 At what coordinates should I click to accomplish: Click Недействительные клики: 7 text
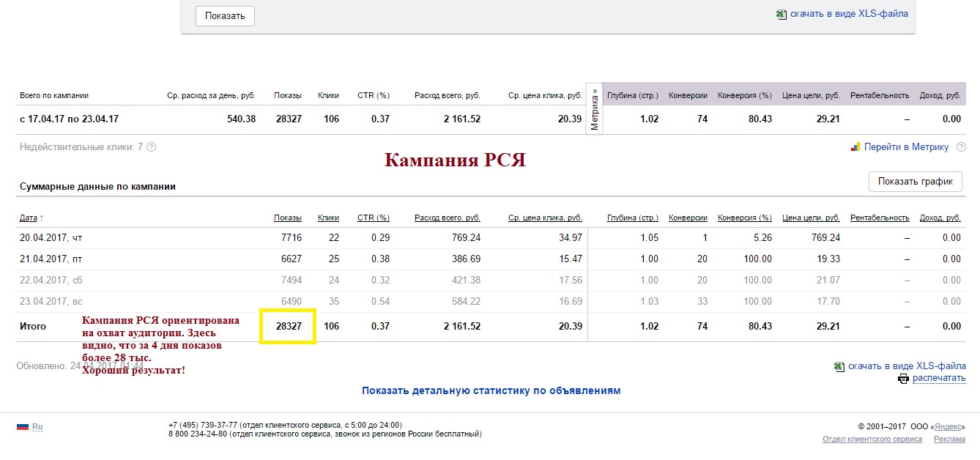coord(81,147)
